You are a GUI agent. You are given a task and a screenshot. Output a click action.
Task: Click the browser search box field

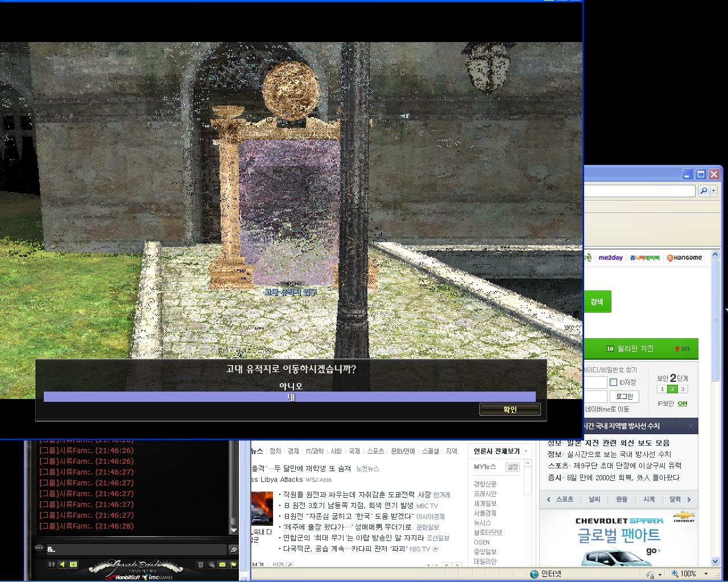(639, 191)
